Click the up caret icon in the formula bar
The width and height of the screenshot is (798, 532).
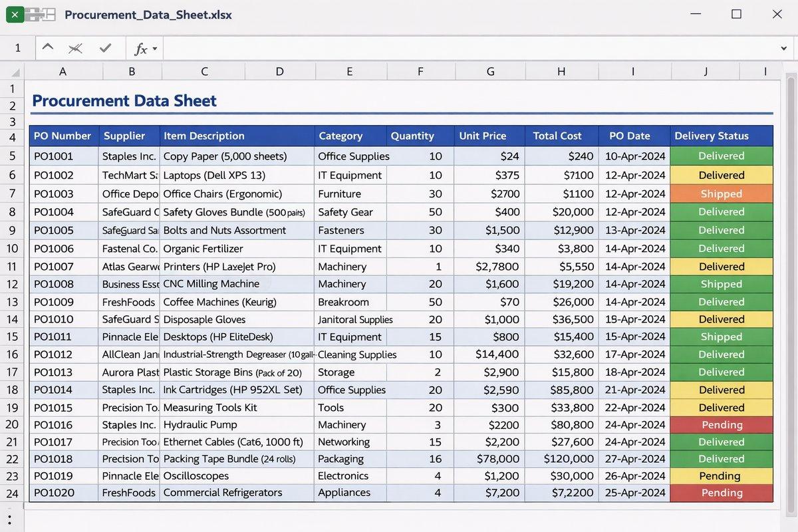tap(47, 48)
